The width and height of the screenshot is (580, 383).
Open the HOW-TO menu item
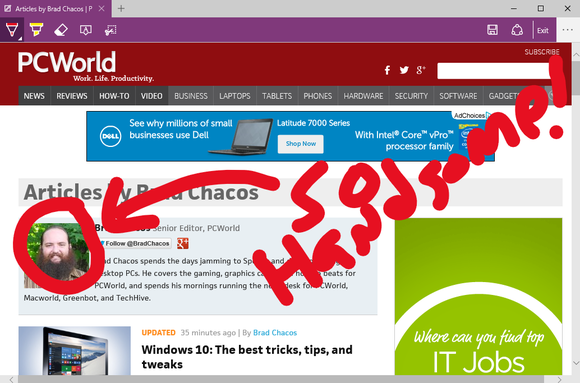click(x=114, y=96)
